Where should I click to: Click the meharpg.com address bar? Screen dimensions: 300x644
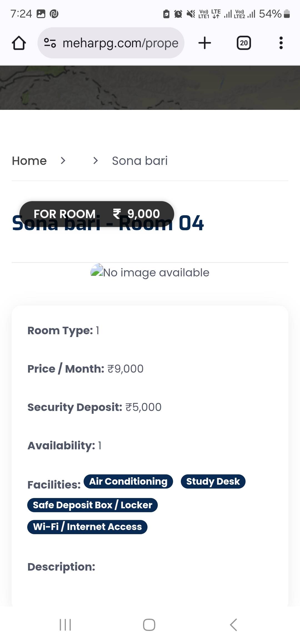tap(120, 43)
